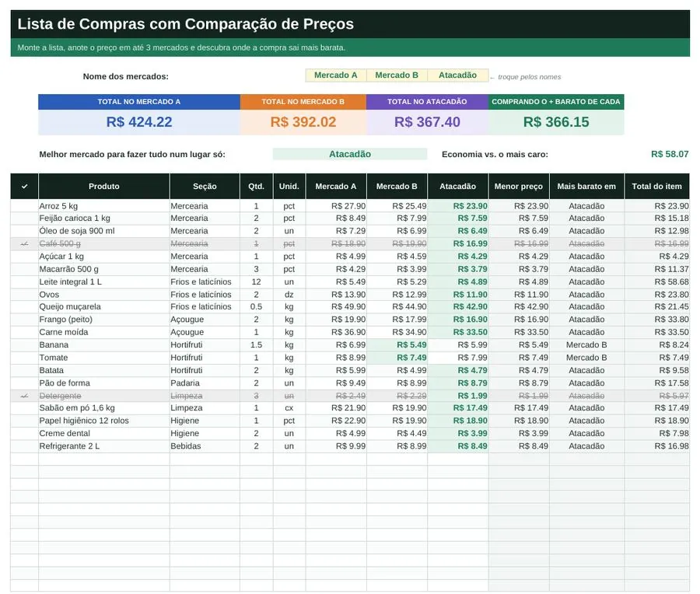Select the TOTAL NO ATACADÃO value R$ 367.40
This screenshot has width=700, height=594.
(x=427, y=122)
